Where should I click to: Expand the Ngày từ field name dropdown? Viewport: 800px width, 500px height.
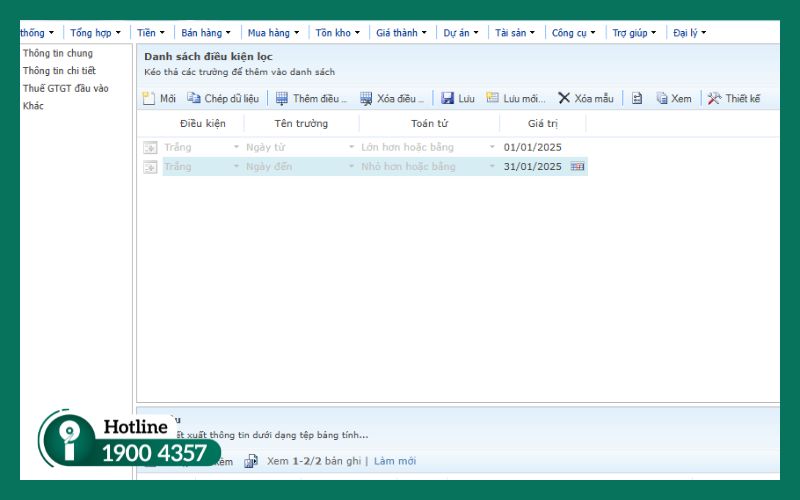pyautogui.click(x=351, y=147)
